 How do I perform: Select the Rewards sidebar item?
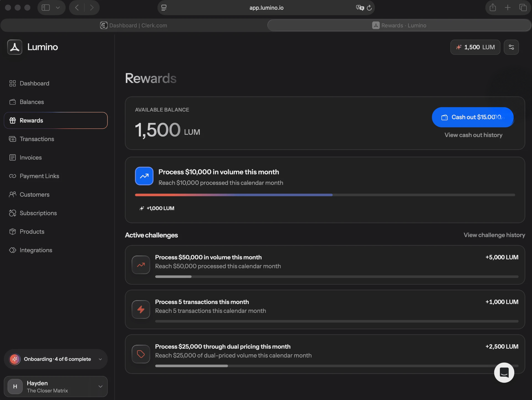click(55, 120)
